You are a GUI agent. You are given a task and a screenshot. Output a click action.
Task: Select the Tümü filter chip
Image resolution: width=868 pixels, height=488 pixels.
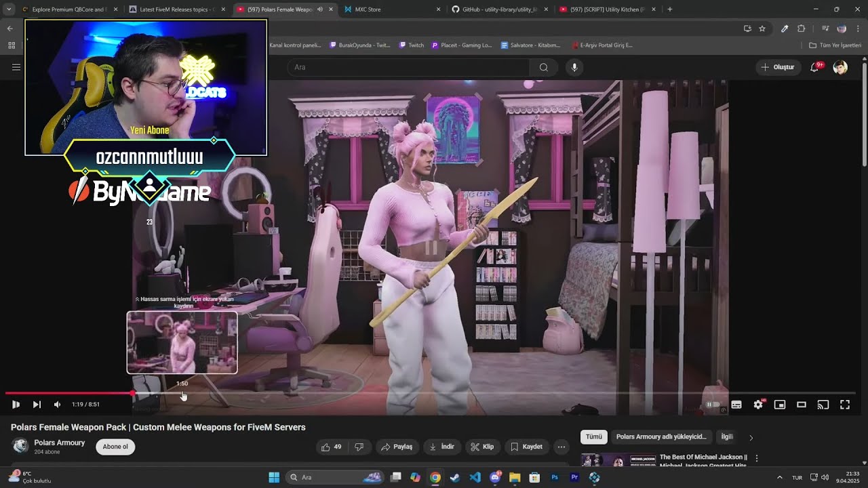(593, 437)
